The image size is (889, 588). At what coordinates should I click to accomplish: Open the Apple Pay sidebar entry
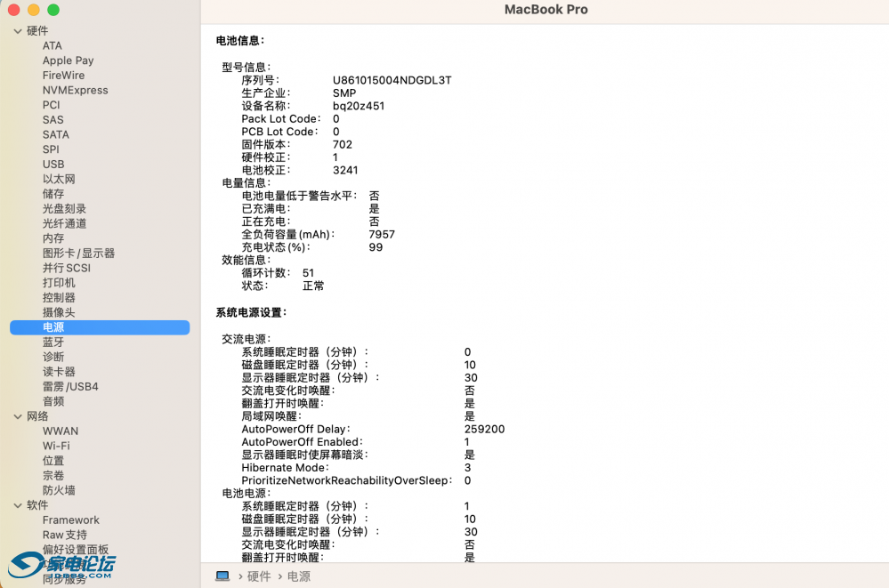point(68,60)
